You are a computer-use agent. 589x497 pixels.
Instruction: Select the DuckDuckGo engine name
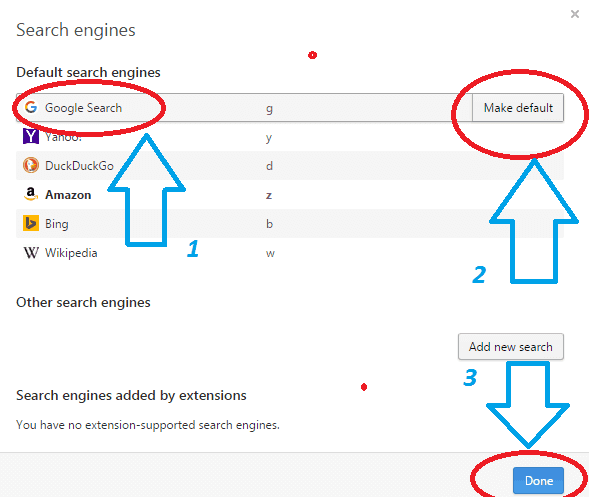pyautogui.click(x=79, y=166)
